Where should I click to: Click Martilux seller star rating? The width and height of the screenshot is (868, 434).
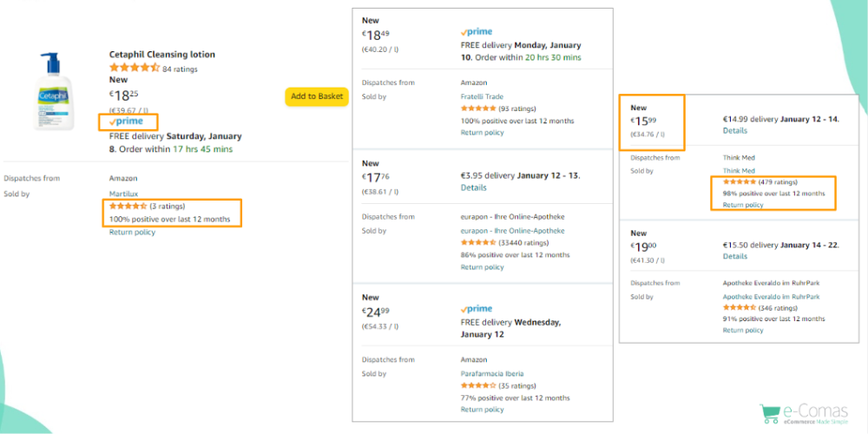[128, 206]
